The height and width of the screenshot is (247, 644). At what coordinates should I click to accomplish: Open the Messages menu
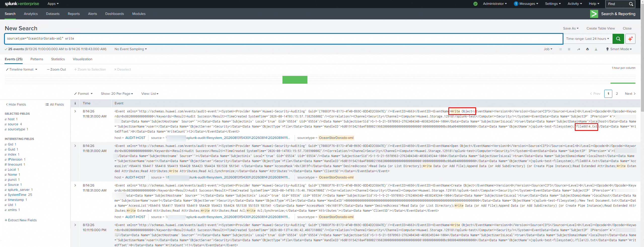tap(526, 4)
